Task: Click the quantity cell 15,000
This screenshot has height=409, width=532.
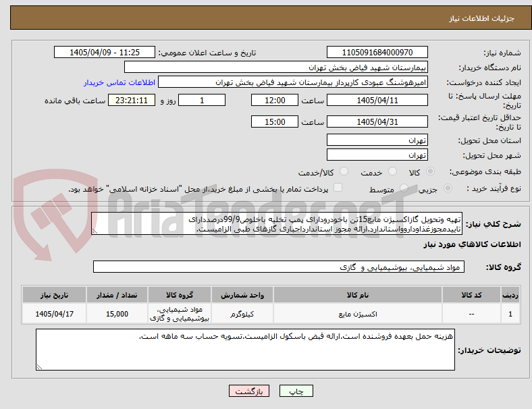Action: 117,314
